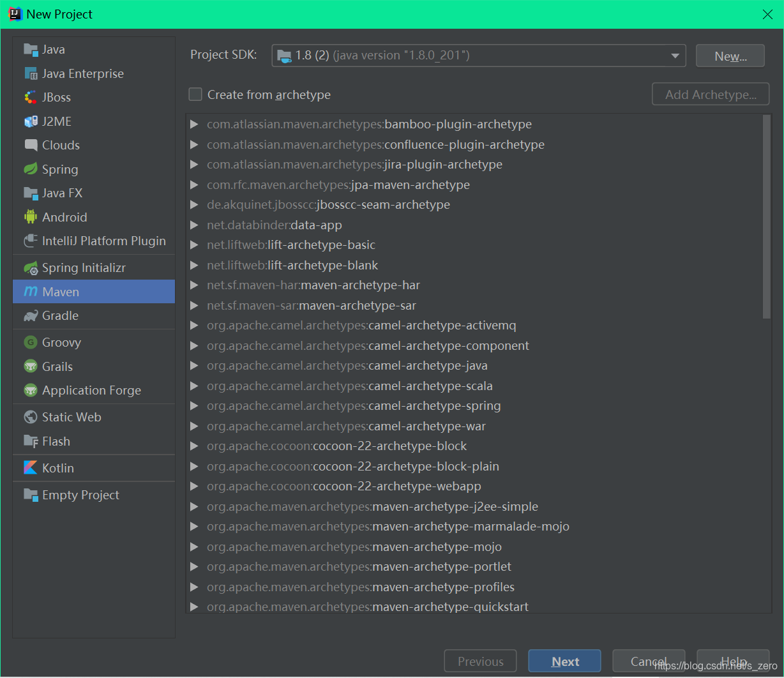The image size is (784, 678).
Task: Select the Java project type icon
Action: [x=31, y=50]
